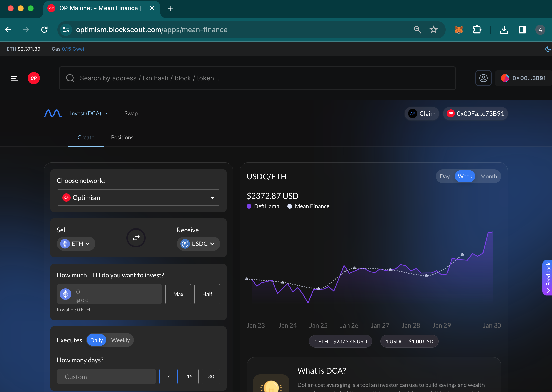Click the user profile icon next to search
The height and width of the screenshot is (392, 552).
(483, 78)
